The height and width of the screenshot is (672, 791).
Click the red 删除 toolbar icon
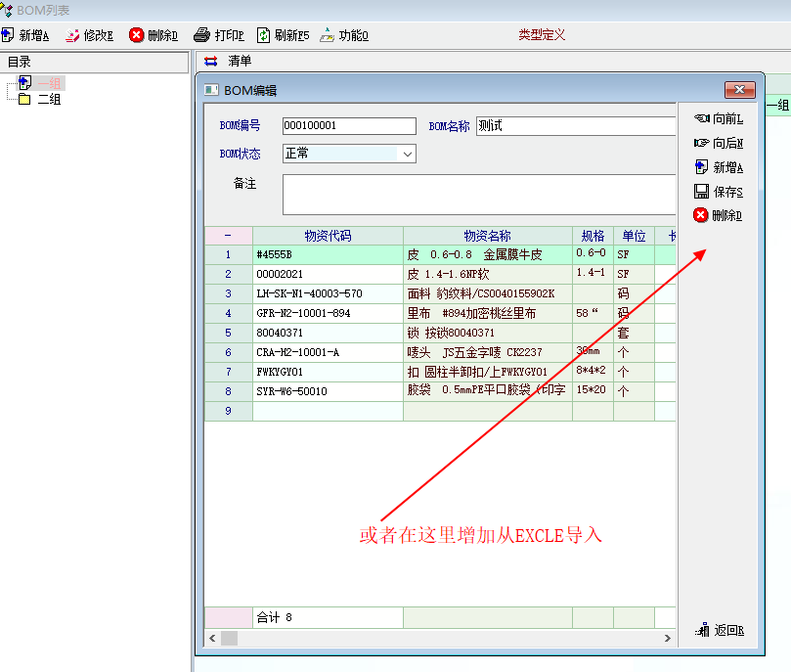[x=137, y=35]
